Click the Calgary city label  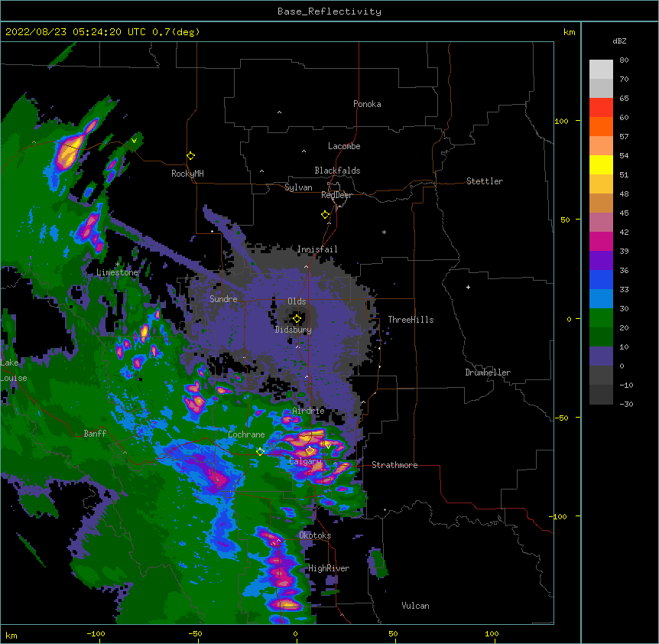pyautogui.click(x=306, y=461)
